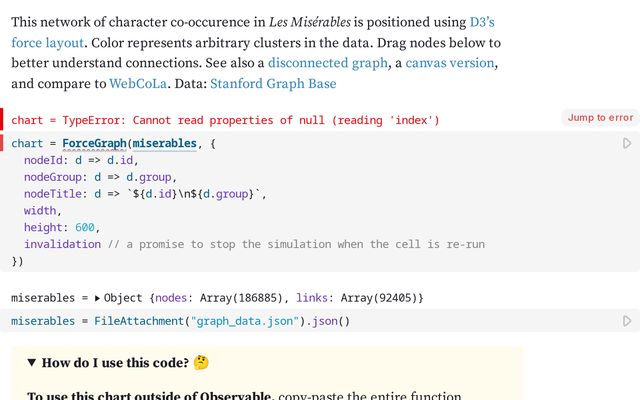Run the miserables FileAttachment cell

pyautogui.click(x=627, y=321)
